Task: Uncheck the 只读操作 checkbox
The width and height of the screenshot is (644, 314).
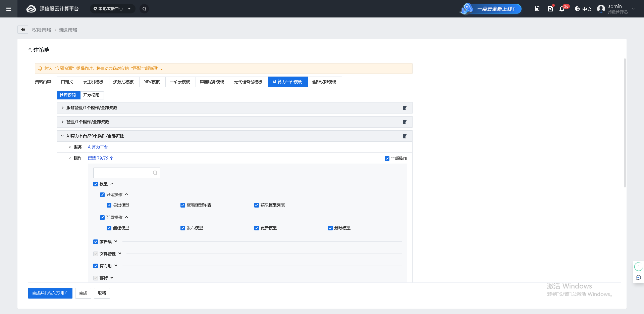Action: tap(102, 195)
